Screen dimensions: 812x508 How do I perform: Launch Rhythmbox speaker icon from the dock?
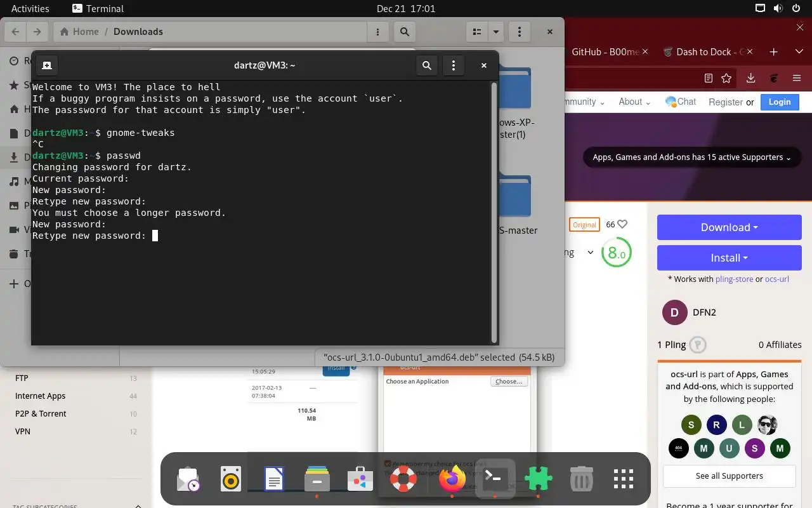231,479
